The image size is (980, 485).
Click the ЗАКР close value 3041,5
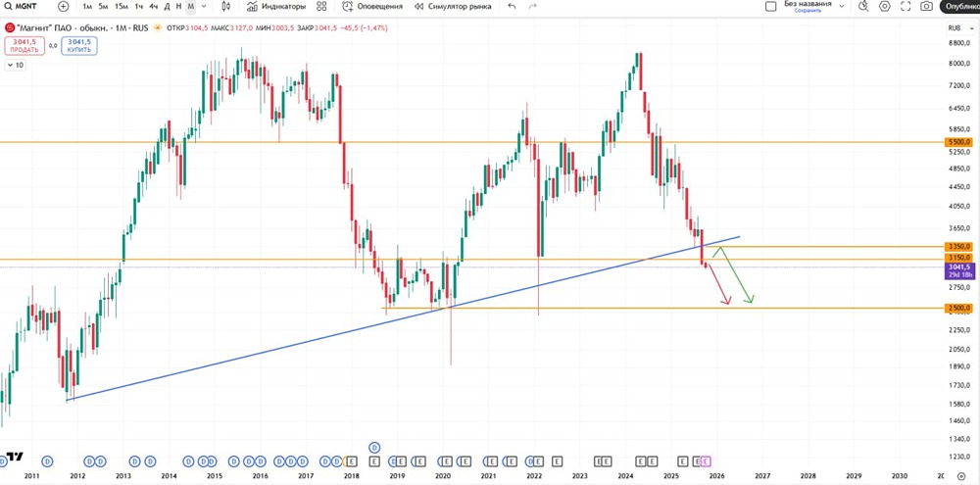coord(326,28)
